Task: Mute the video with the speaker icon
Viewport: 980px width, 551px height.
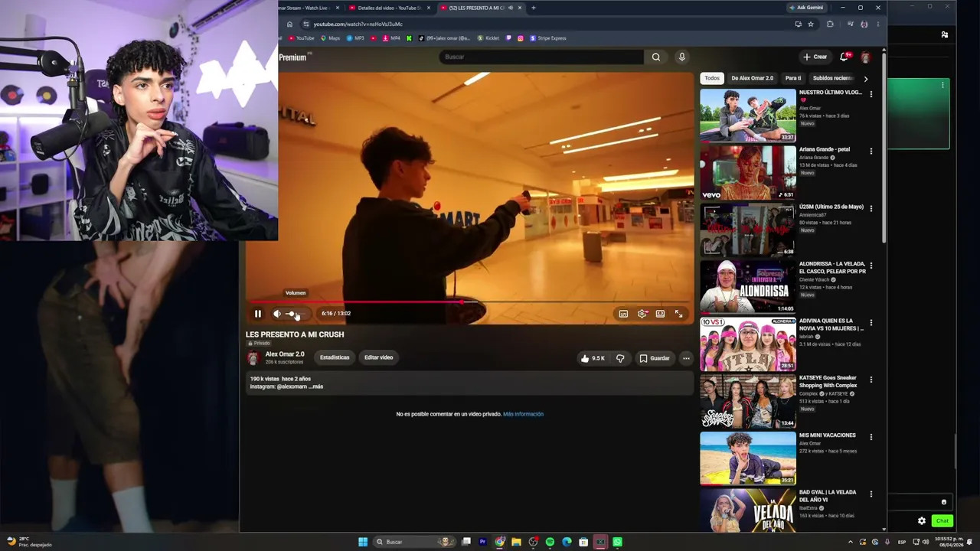Action: point(276,314)
